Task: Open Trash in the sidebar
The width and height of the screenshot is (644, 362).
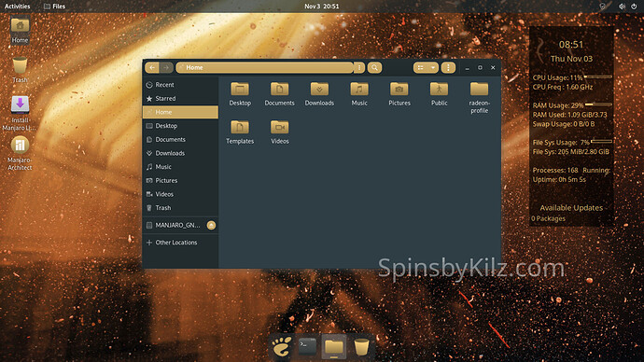Action: [x=180, y=208]
